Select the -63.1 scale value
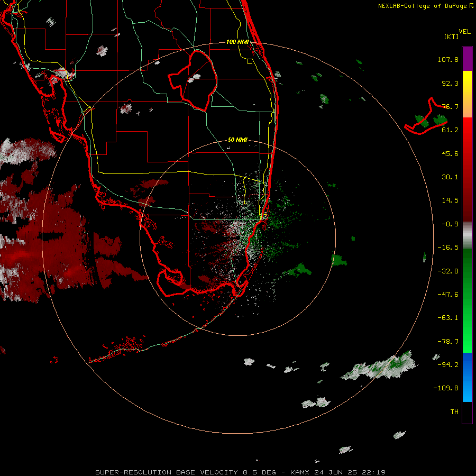The image size is (476, 476). (448, 318)
